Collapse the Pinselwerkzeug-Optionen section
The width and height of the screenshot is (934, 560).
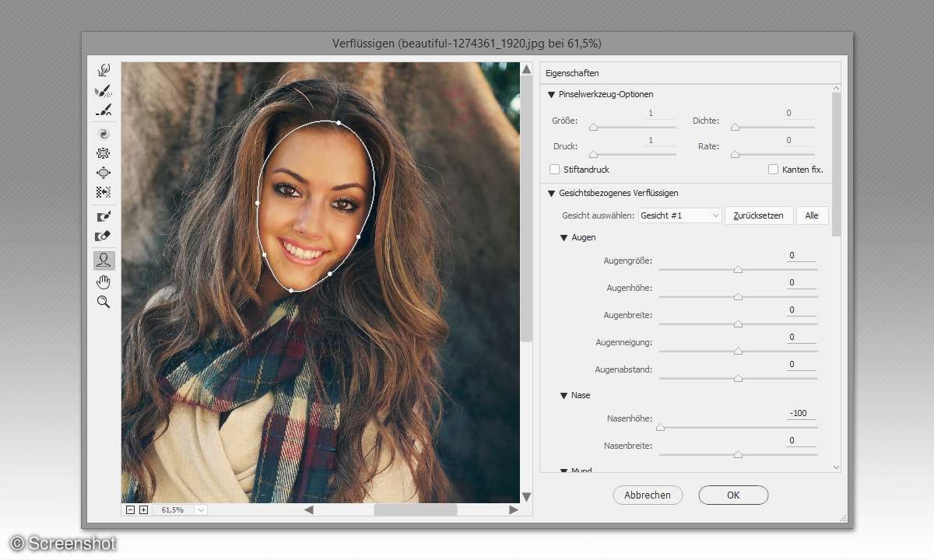coord(552,95)
